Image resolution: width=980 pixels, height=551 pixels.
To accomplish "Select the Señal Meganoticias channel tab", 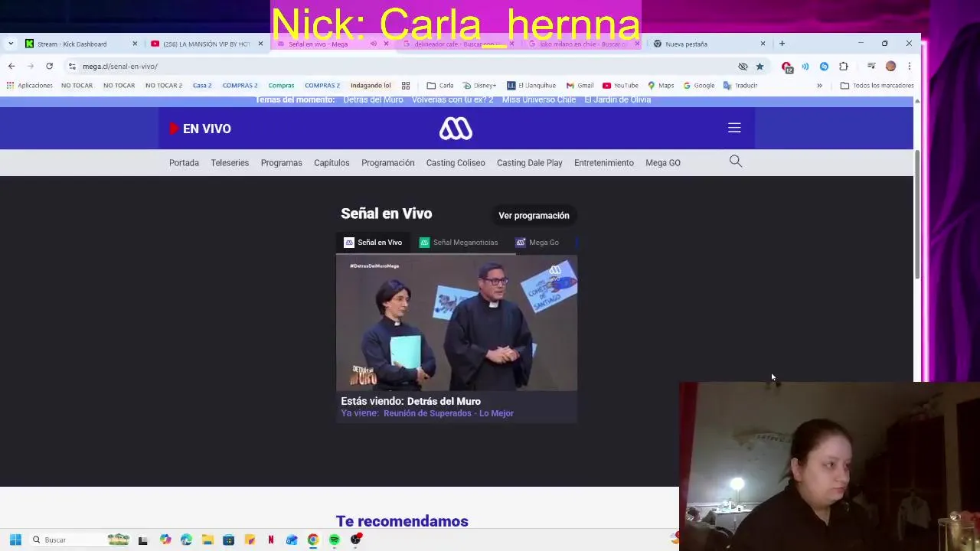I will coord(459,243).
